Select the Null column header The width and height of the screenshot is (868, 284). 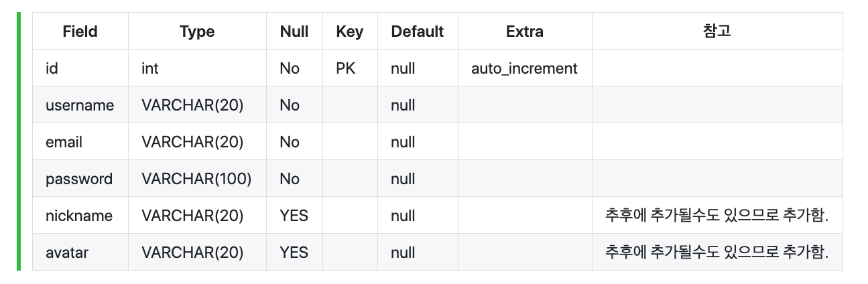click(294, 31)
